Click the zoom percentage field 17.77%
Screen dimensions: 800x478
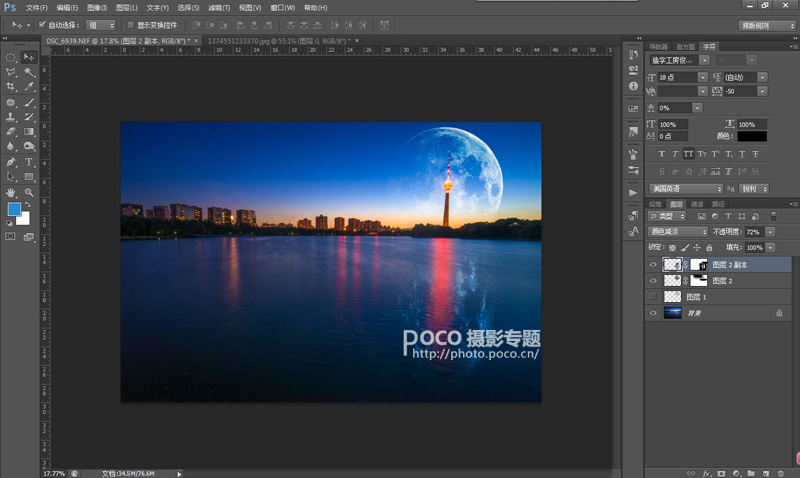54,473
